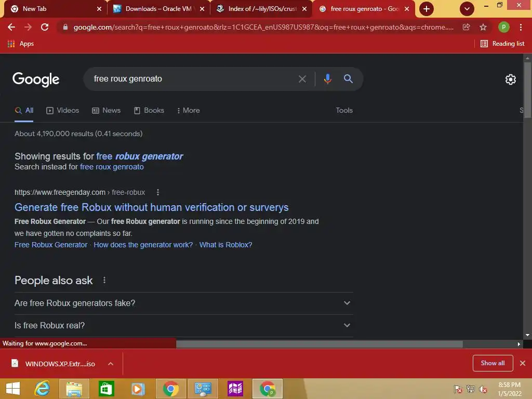This screenshot has width=532, height=399.
Task: Open download item options chevron
Action: click(111, 364)
